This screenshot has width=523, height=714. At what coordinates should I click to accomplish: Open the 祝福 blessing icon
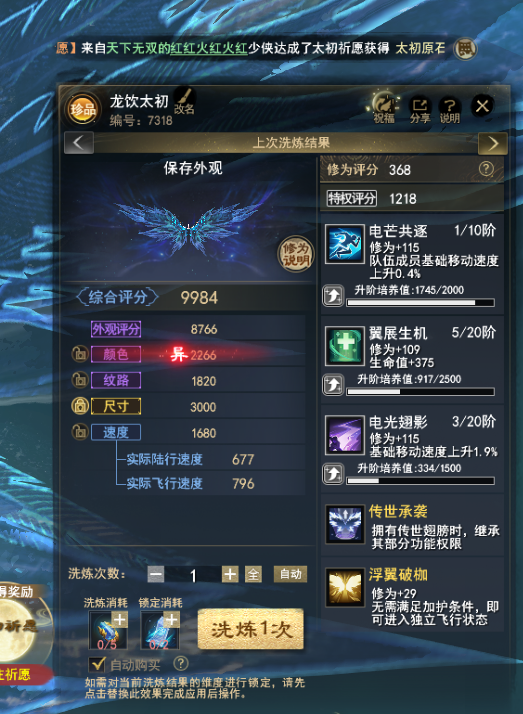[x=384, y=108]
